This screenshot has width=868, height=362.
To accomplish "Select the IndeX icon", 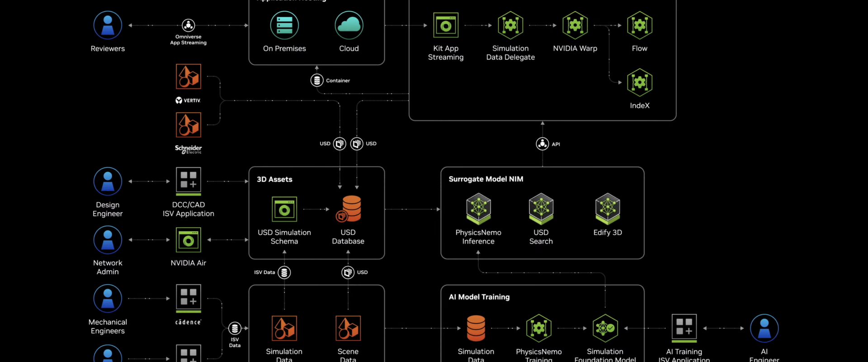I will pyautogui.click(x=640, y=82).
